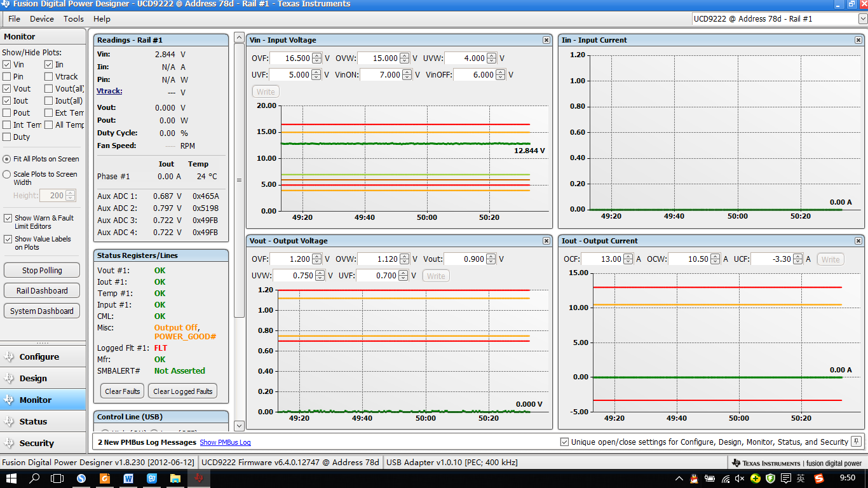This screenshot has width=868, height=488.
Task: Click the battery power tray icon
Action: [710, 478]
